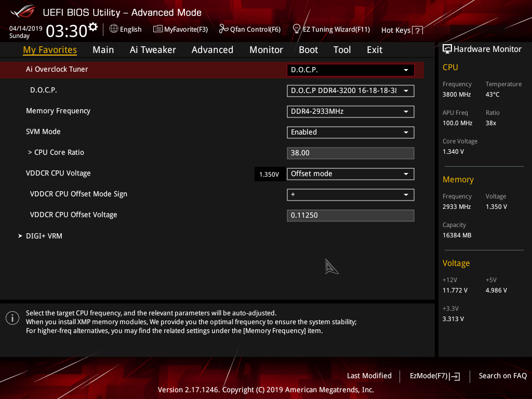
Task: Launch EZ Tuning Wizard(F11)
Action: click(331, 29)
